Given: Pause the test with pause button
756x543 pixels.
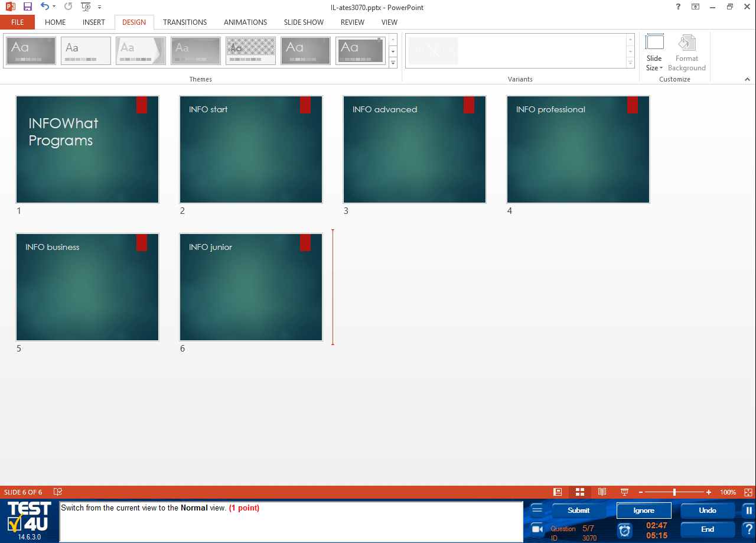Looking at the screenshot, I should (748, 511).
